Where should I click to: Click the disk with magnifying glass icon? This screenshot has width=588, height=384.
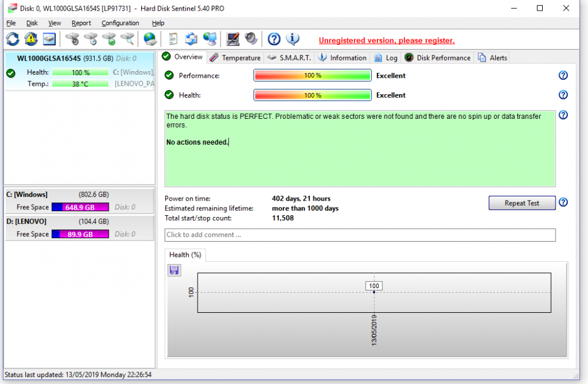pos(128,39)
